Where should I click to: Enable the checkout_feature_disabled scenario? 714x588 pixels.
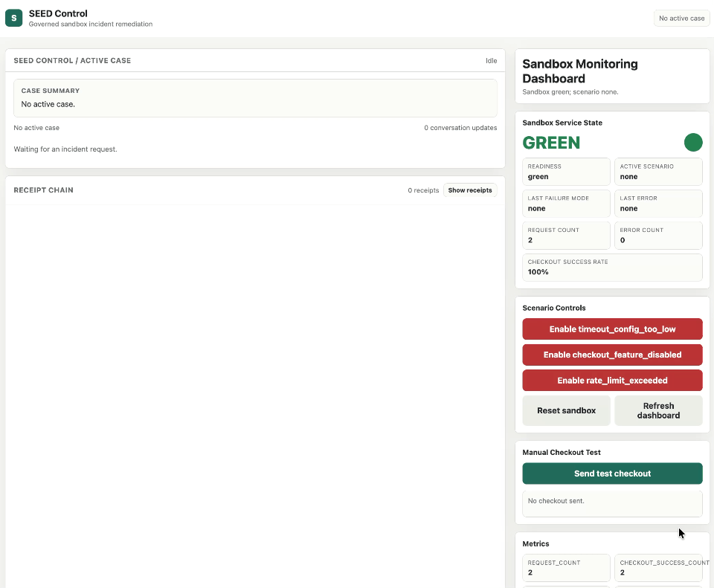click(612, 355)
